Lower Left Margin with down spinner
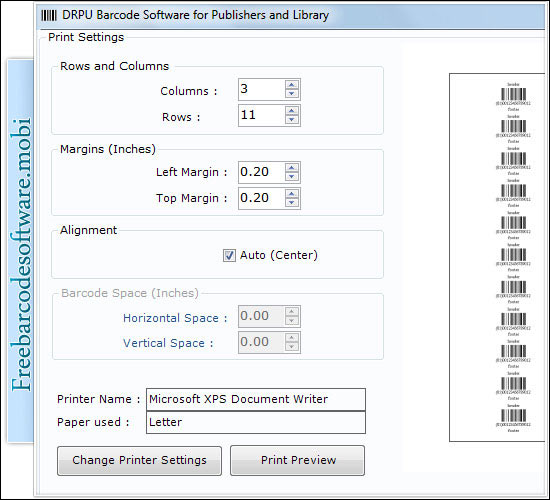 pyautogui.click(x=291, y=177)
